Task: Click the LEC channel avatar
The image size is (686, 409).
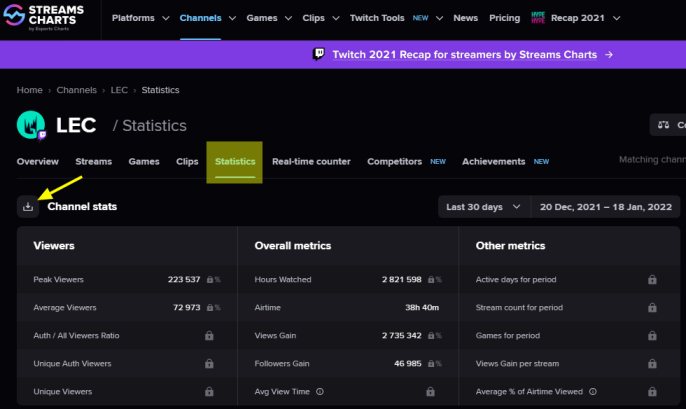Action: coord(31,125)
